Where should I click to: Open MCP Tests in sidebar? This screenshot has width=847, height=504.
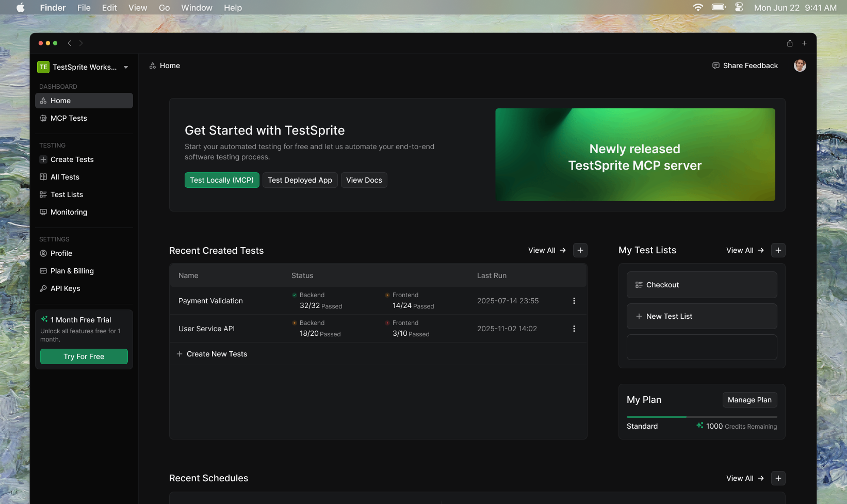[x=84, y=118]
